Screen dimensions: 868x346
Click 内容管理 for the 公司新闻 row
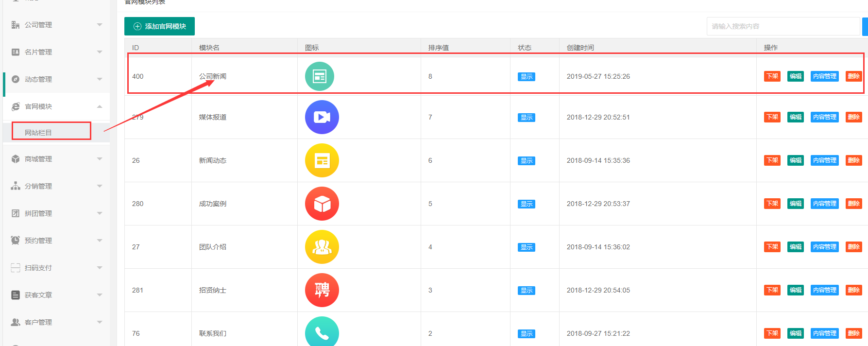click(x=824, y=76)
